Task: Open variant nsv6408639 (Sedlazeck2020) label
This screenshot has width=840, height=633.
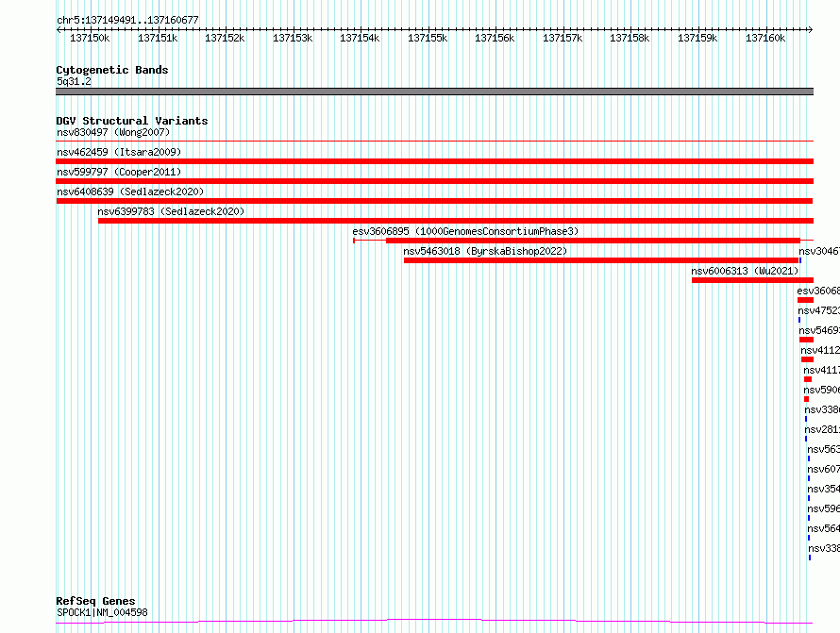Action: [x=130, y=192]
